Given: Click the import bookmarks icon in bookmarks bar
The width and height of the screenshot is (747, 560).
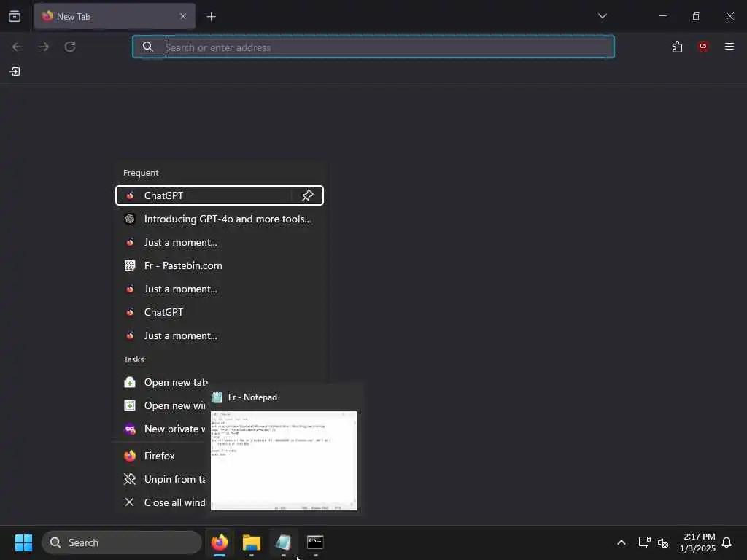Looking at the screenshot, I should [15, 71].
